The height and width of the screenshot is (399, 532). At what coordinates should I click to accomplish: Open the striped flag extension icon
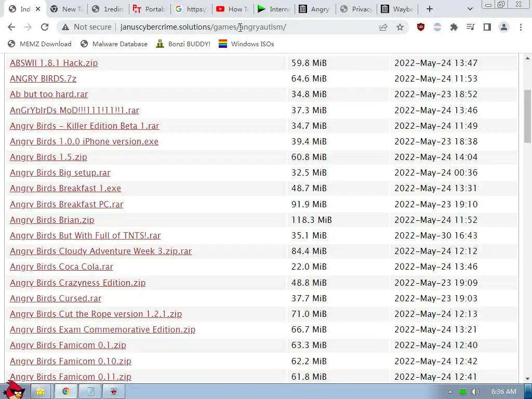click(437, 27)
